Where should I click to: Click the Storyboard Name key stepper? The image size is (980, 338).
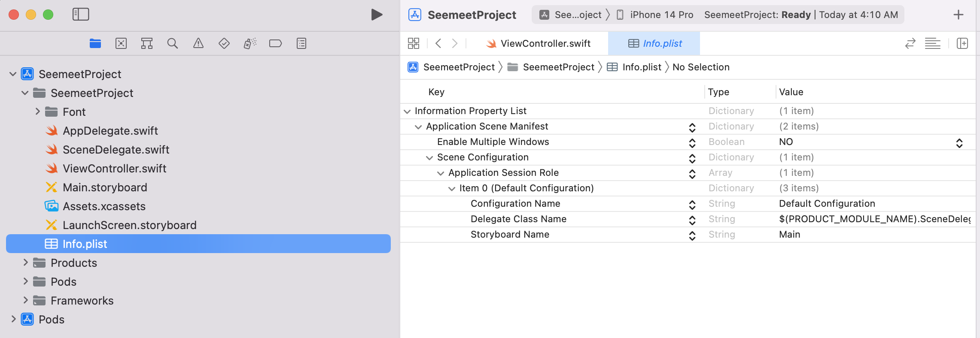pos(692,235)
